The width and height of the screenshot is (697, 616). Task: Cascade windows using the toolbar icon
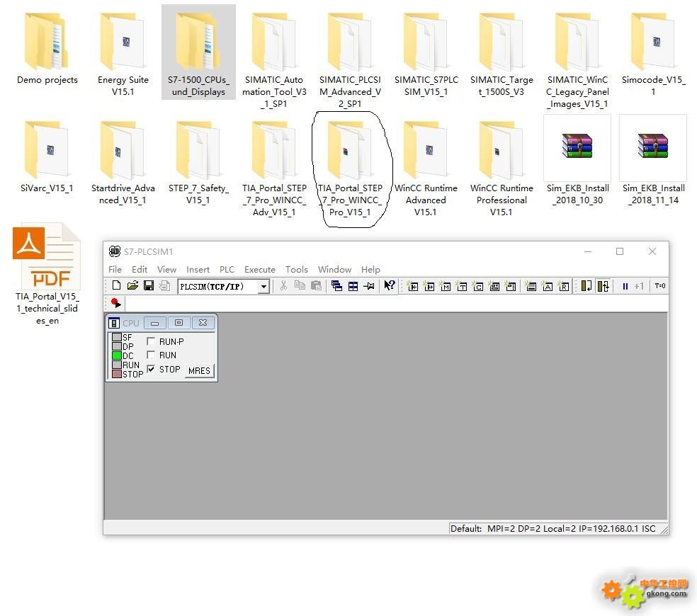(336, 286)
